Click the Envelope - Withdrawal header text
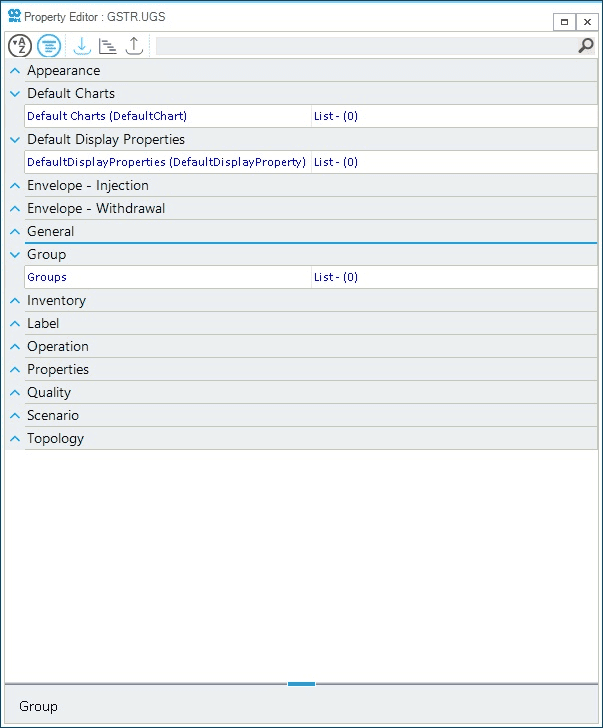The image size is (603, 728). point(96,208)
